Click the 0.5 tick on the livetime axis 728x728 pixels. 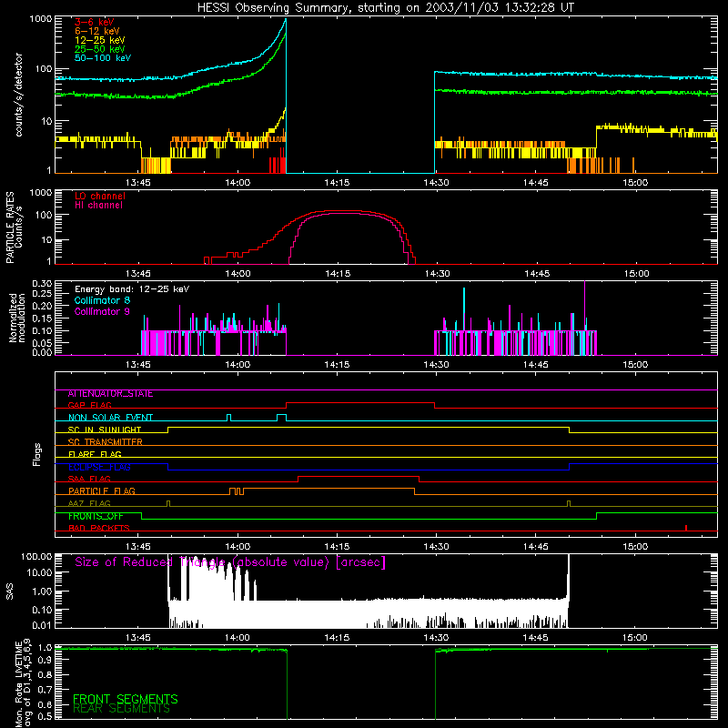coord(45,716)
